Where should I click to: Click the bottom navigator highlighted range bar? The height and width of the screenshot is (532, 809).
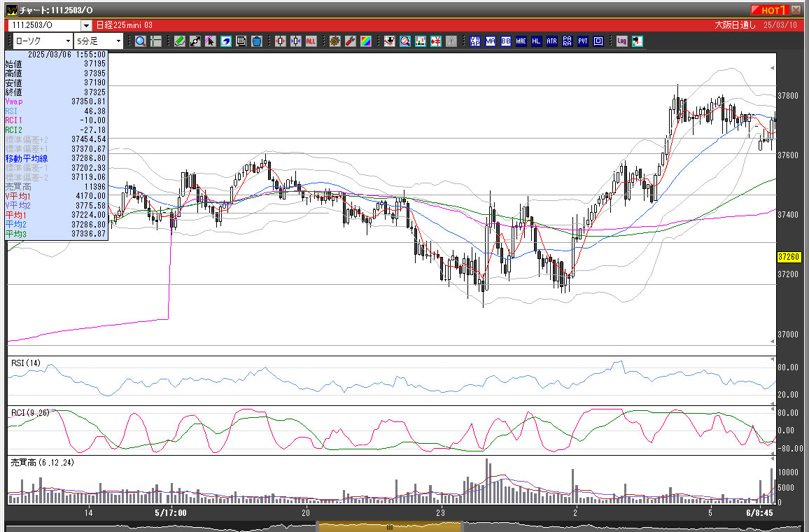tap(390, 527)
